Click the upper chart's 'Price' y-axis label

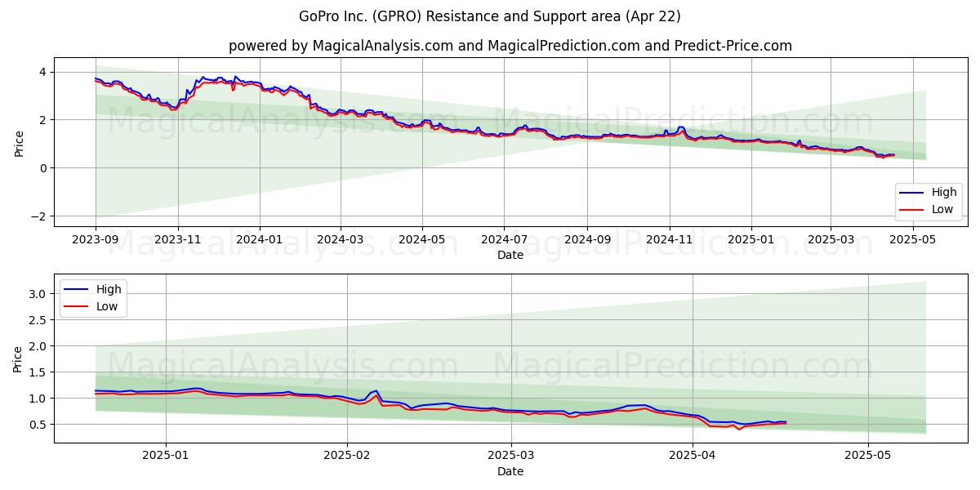click(19, 143)
